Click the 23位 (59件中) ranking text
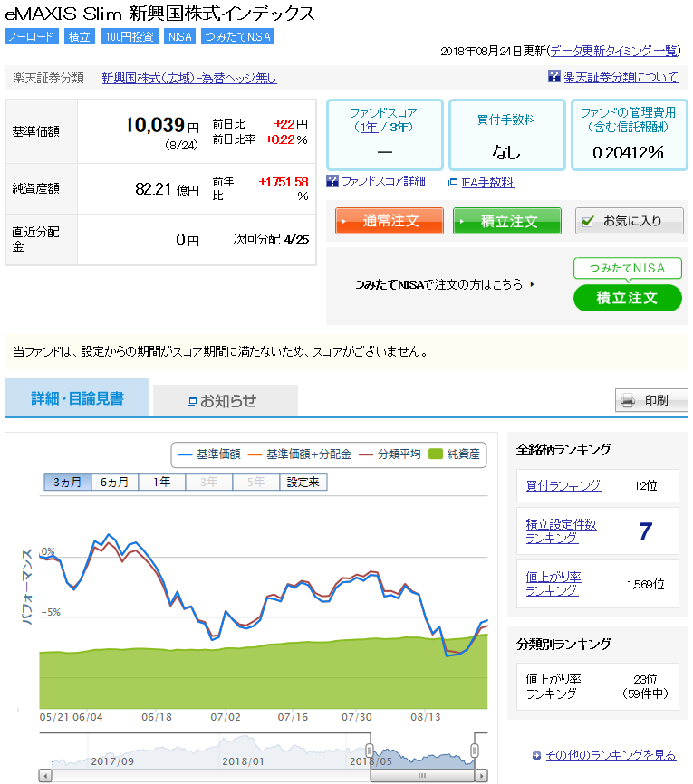 point(645,686)
